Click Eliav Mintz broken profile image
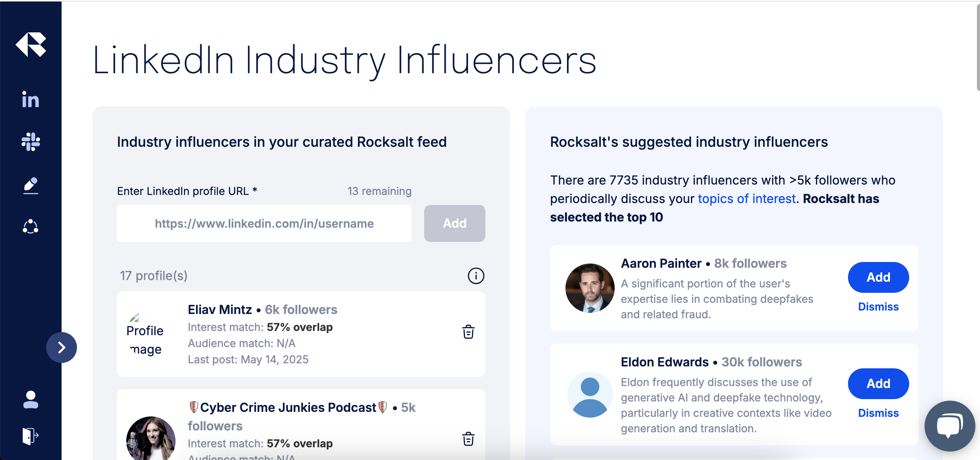The height and width of the screenshot is (460, 980). tap(145, 334)
